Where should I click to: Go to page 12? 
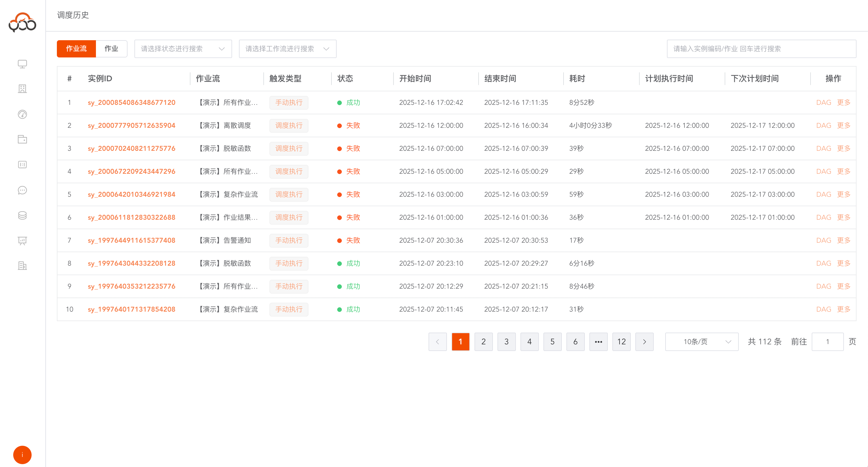[x=621, y=342]
